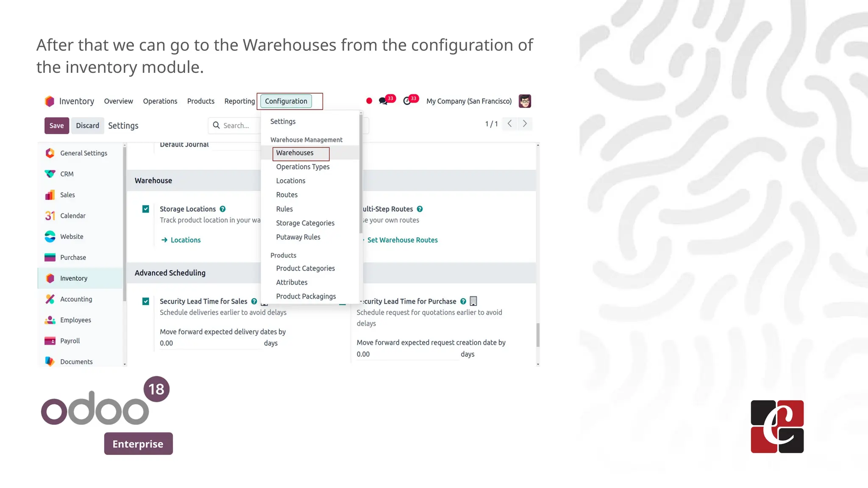Open the red recording indicator dot

pyautogui.click(x=369, y=101)
